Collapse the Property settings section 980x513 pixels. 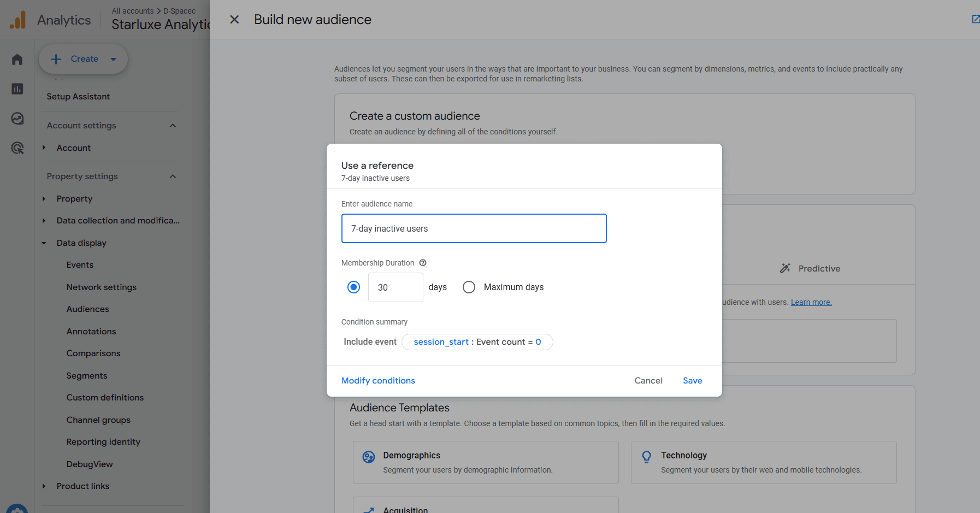(x=173, y=176)
